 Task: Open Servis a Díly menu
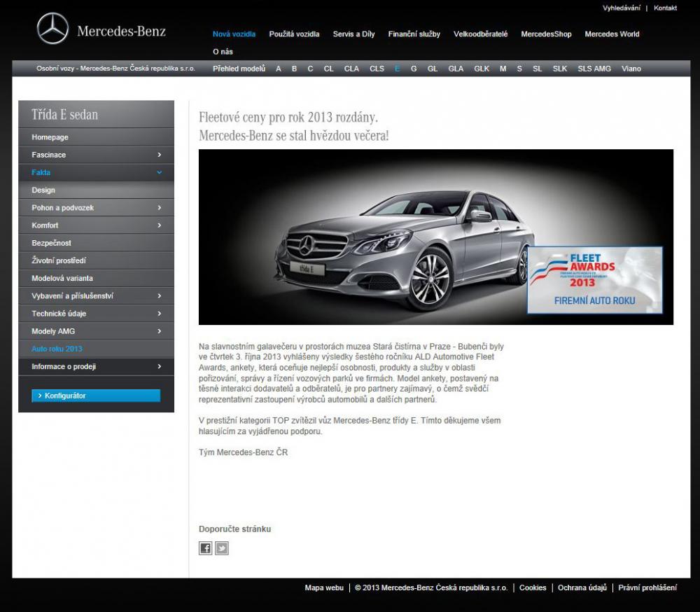pyautogui.click(x=353, y=34)
